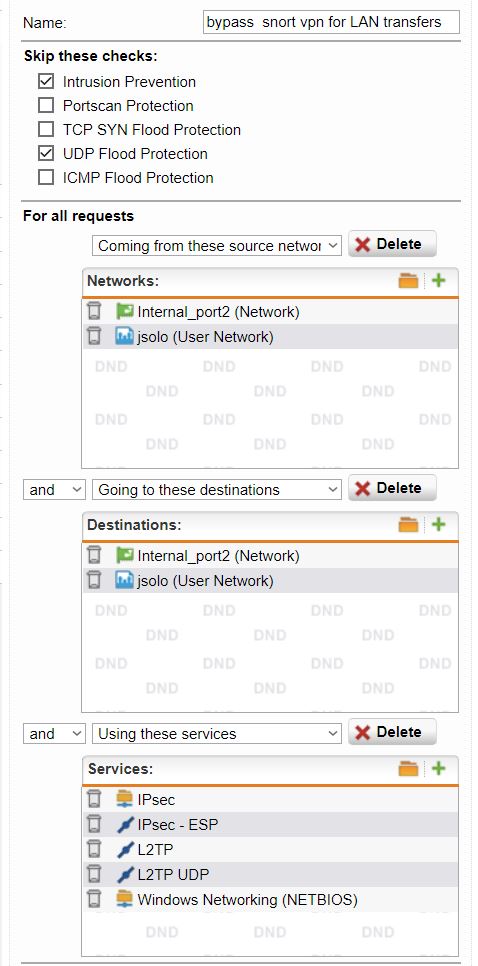Remove Windows Networking (NETBIOS) with trash icon
The width and height of the screenshot is (478, 966).
(94, 899)
